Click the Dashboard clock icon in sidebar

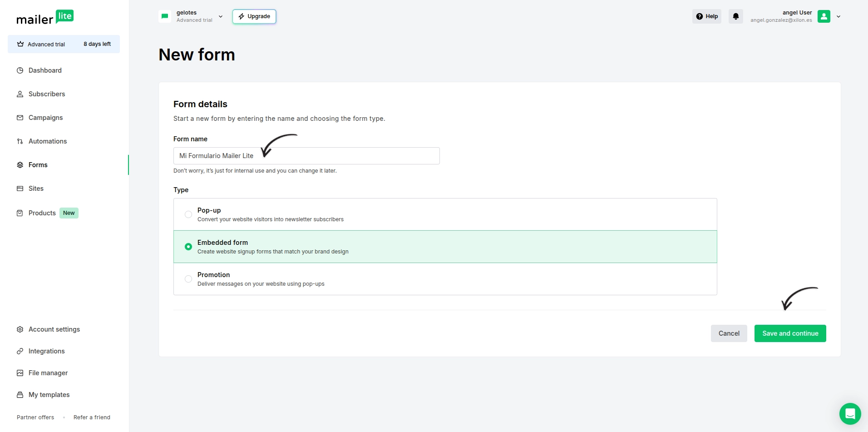pyautogui.click(x=20, y=70)
